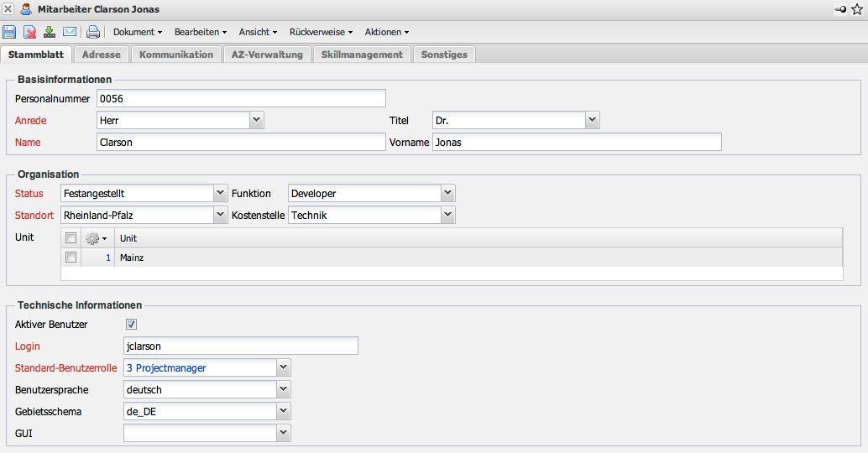The width and height of the screenshot is (868, 453).
Task: Check the box for the Mainz unit row
Action: click(x=71, y=258)
